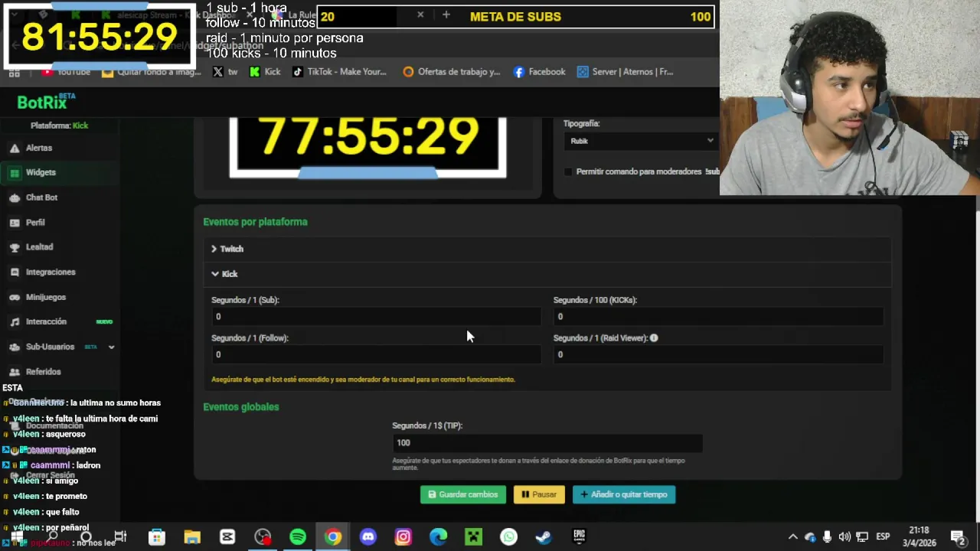Open the Lealtad sidebar item
Screen dimensions: 980x551
pos(39,247)
